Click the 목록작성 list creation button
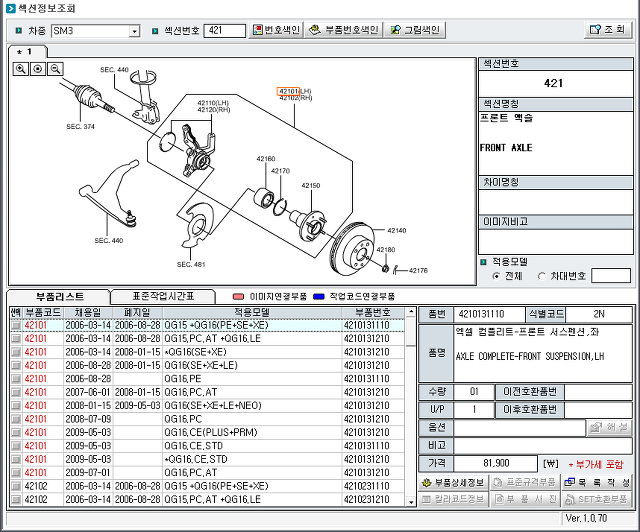 pyautogui.click(x=597, y=483)
